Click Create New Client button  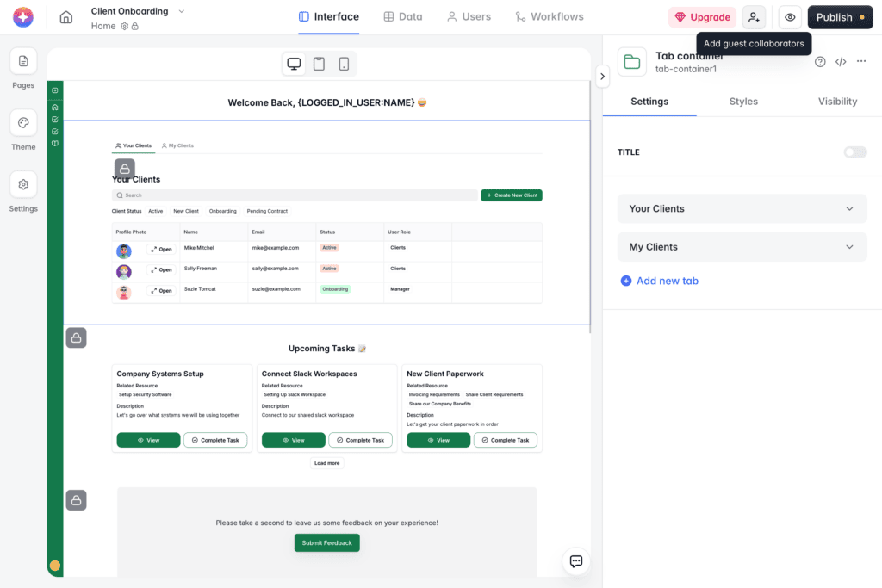pyautogui.click(x=512, y=195)
